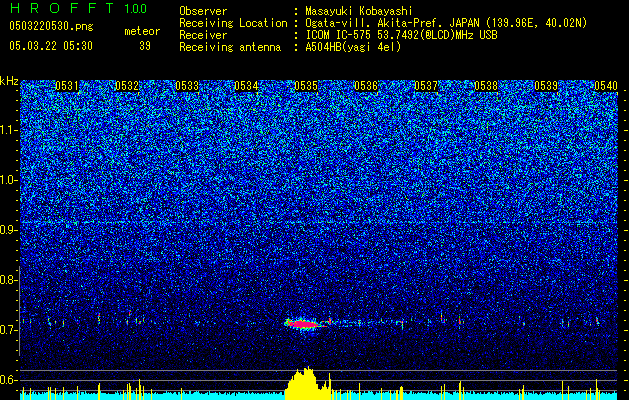
Task: Click the meteor count label
Action: coord(142,31)
